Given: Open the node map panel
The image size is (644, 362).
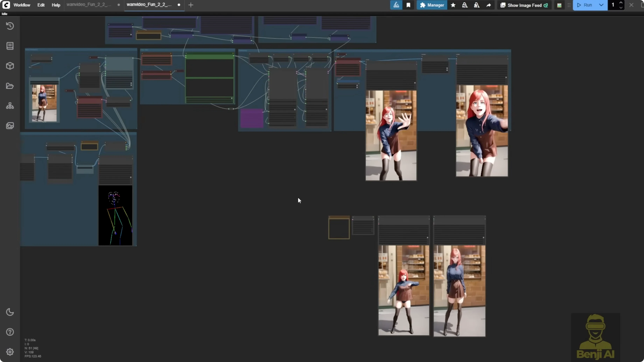Looking at the screenshot, I should coord(10,105).
